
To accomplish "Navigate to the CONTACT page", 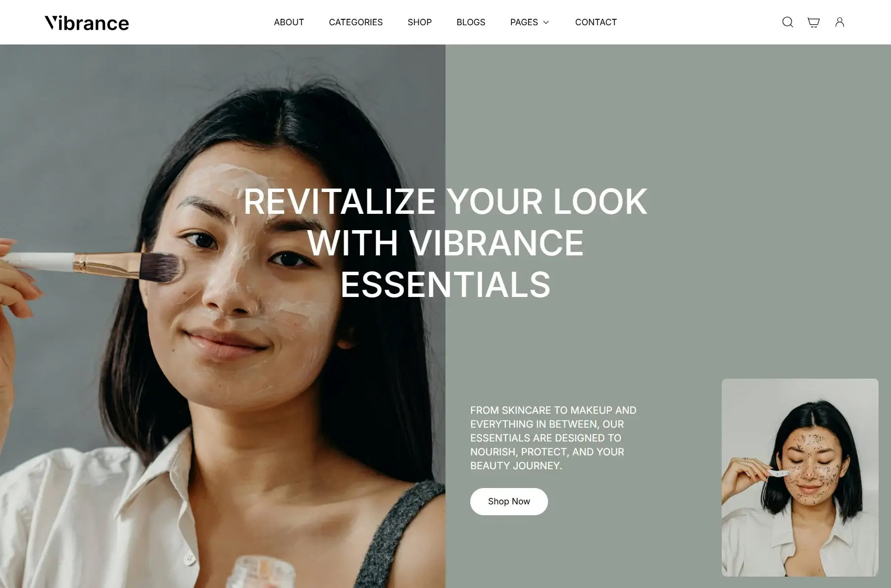I will coord(596,22).
